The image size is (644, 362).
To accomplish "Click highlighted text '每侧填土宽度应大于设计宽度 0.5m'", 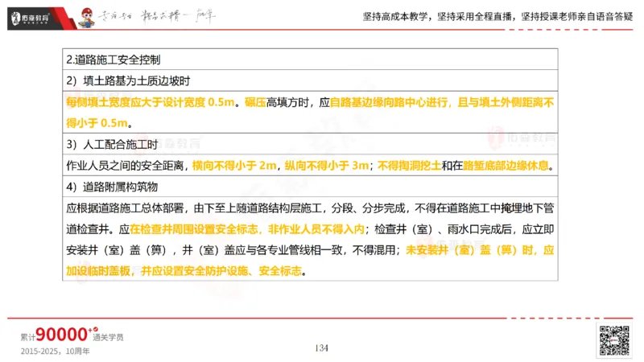I will coord(151,102).
